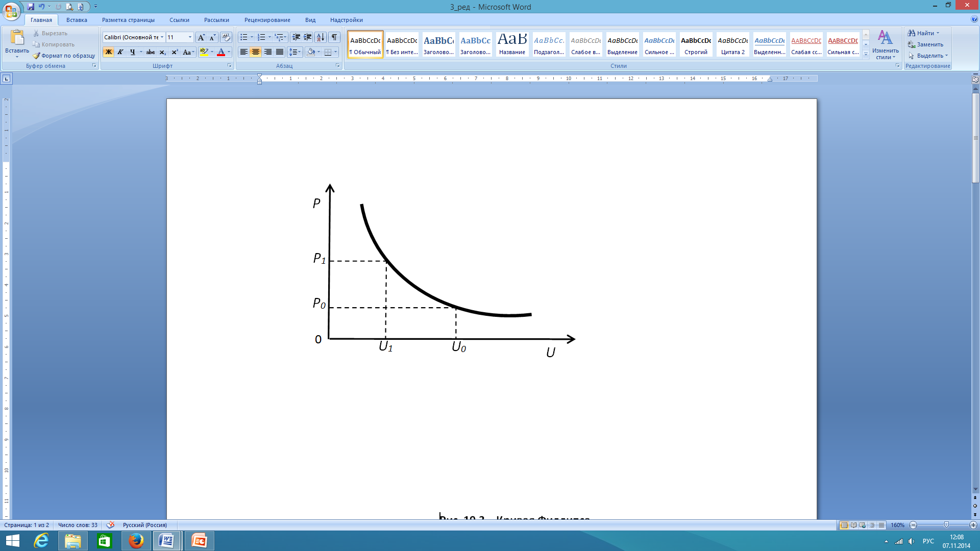Click the zoom slider thumb

click(x=946, y=525)
